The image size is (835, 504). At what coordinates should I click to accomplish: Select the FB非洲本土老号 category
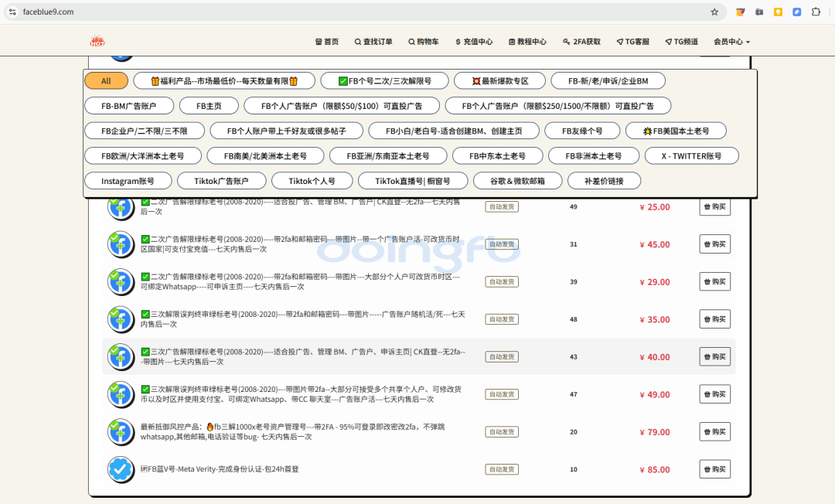pyautogui.click(x=593, y=156)
